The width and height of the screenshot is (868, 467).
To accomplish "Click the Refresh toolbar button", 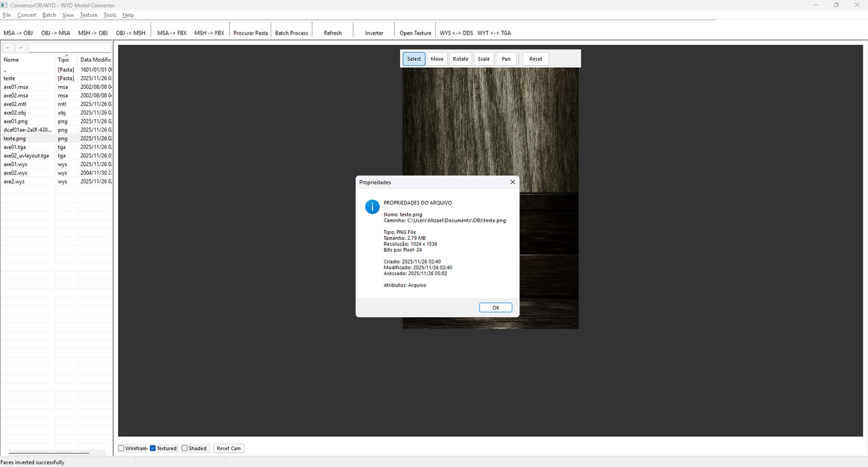I will [x=333, y=33].
